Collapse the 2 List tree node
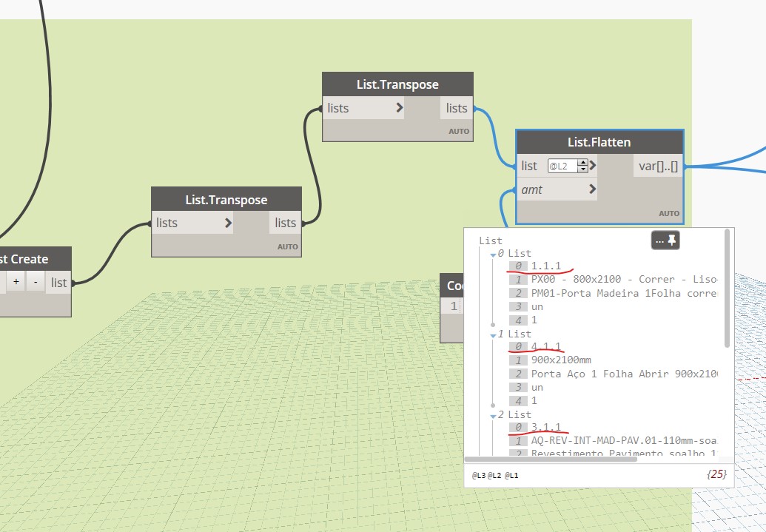 pos(494,416)
